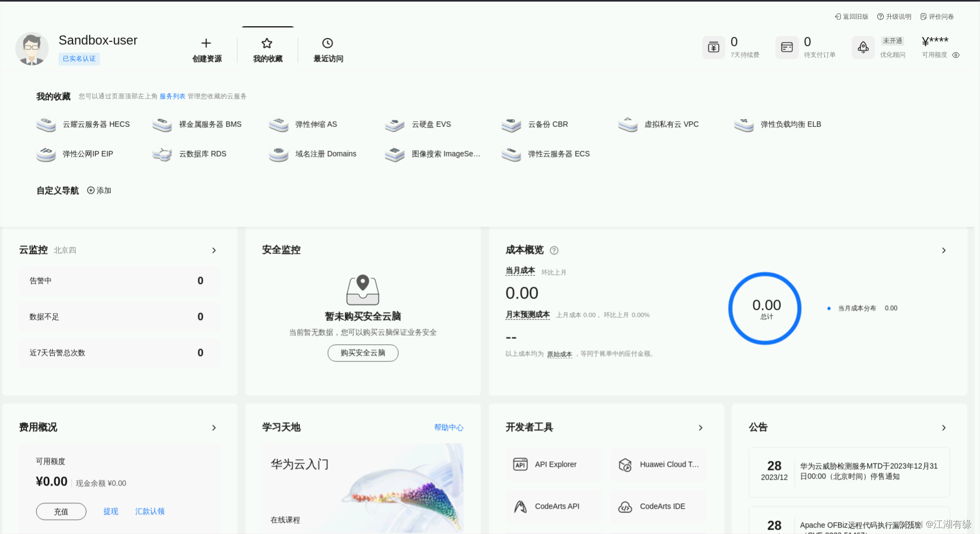Open the 云备份 CBR icon

(x=511, y=125)
